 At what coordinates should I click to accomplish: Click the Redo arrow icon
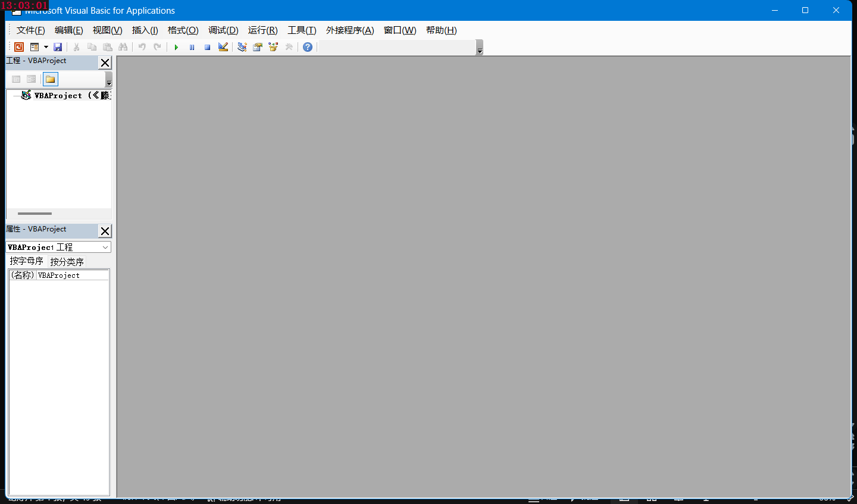157,47
